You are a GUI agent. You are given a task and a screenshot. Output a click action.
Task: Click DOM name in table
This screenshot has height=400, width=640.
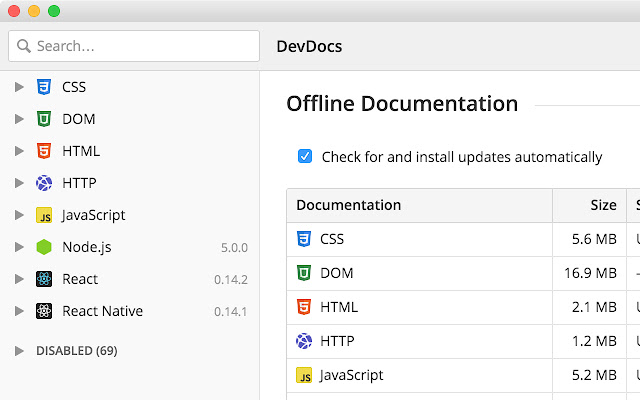point(337,273)
